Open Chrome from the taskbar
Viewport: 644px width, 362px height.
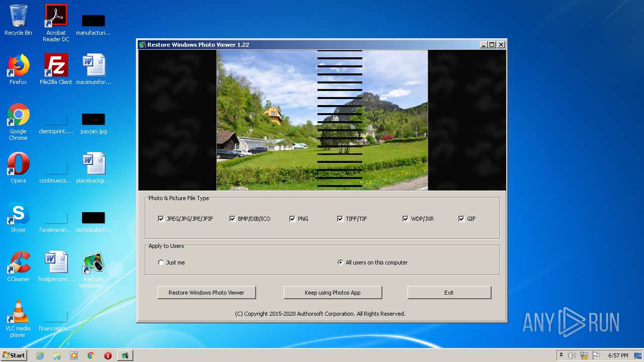[91, 355]
